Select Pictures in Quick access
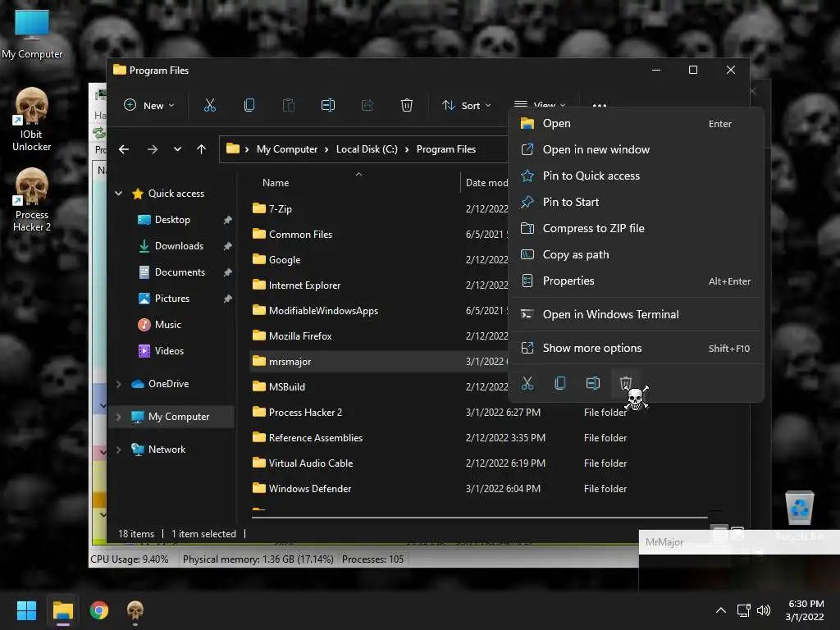This screenshot has width=840, height=630. pyautogui.click(x=172, y=299)
